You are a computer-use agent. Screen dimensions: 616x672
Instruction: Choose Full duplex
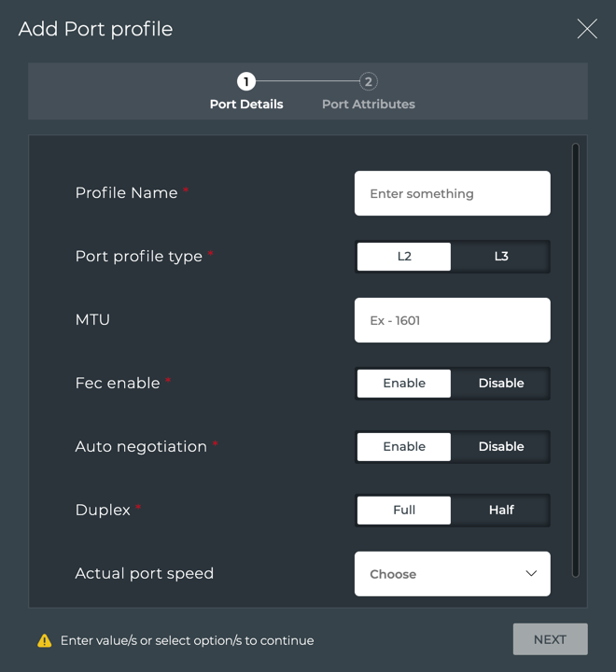coord(404,511)
